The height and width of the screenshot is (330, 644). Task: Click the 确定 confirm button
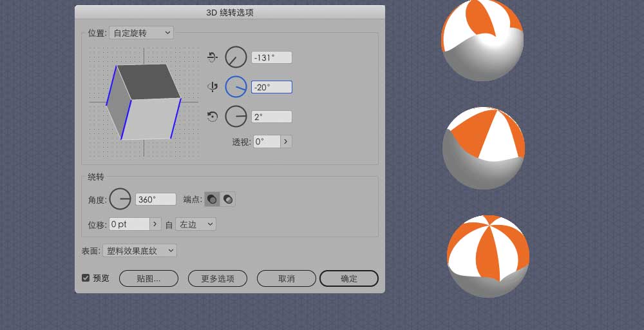(348, 278)
